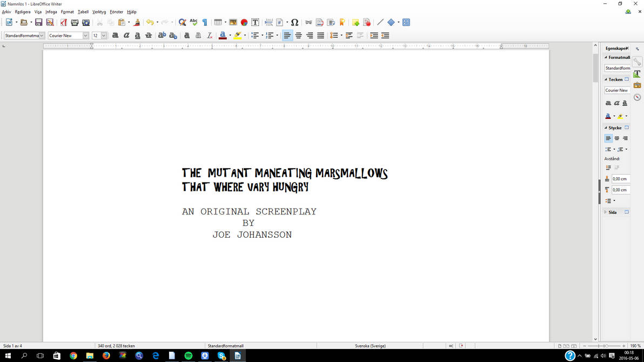Justify the paragraph from the toolbar
The width and height of the screenshot is (644, 362).
click(321, 35)
